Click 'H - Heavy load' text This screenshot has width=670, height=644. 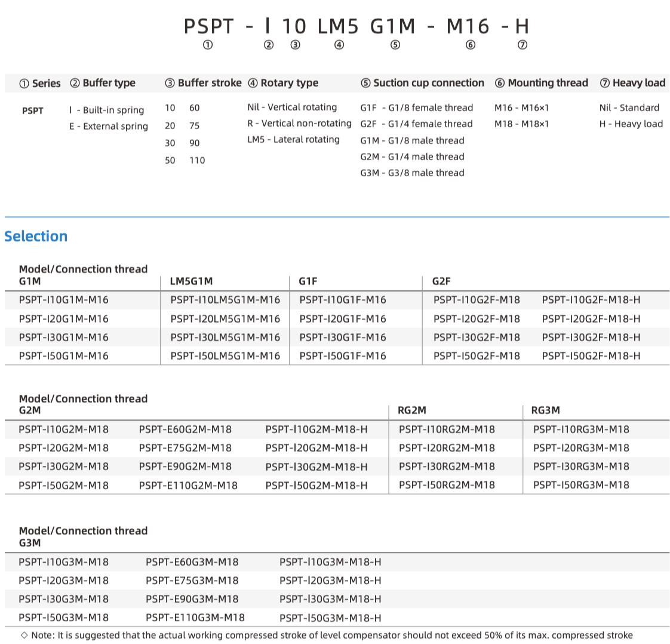point(631,124)
